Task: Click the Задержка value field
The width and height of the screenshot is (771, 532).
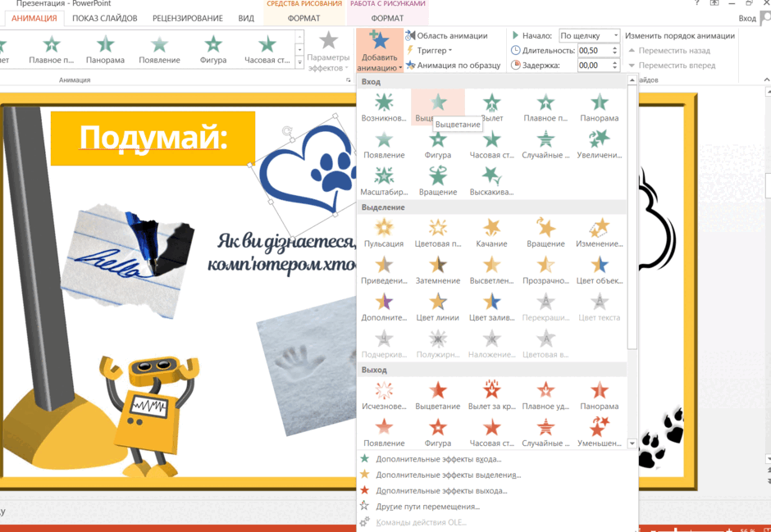Action: point(594,65)
